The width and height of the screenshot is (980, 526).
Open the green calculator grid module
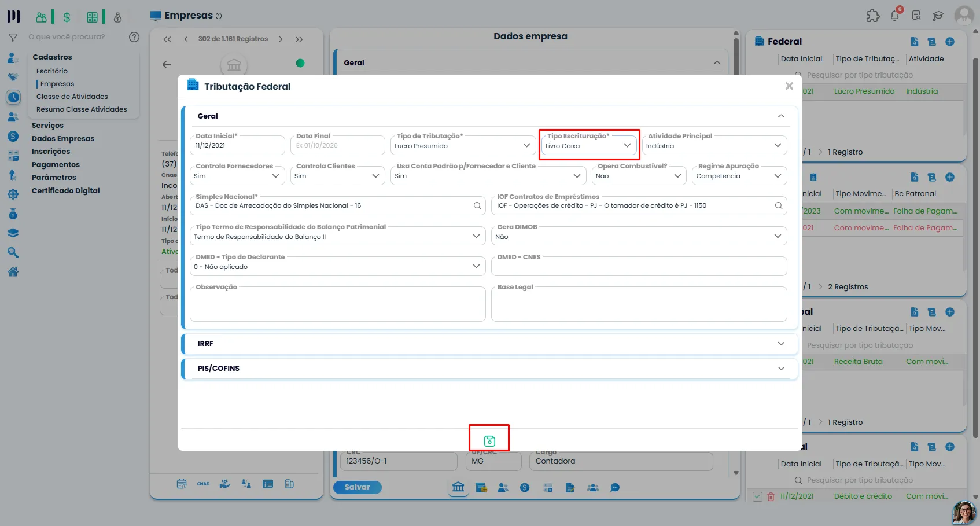[x=92, y=17]
